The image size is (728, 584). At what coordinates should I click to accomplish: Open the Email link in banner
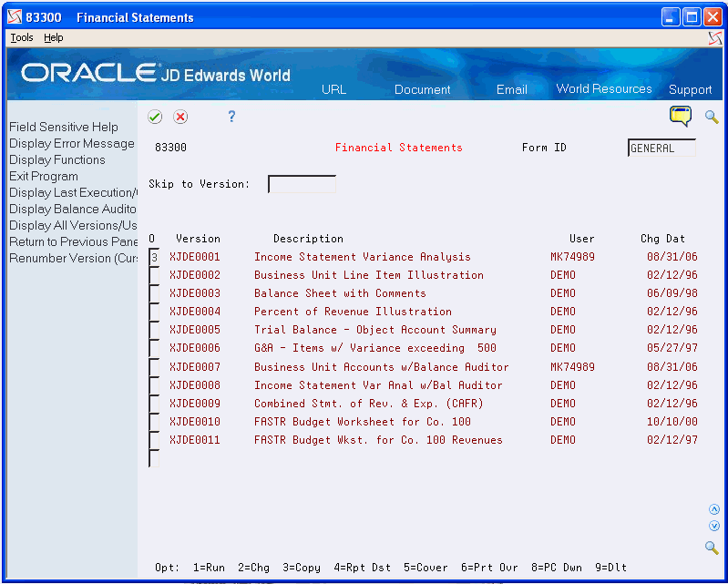(512, 89)
